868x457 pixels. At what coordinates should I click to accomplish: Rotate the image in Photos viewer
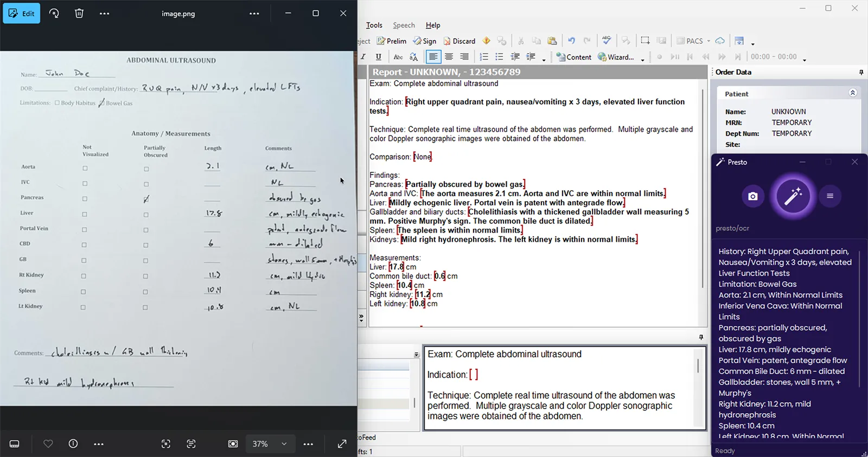(x=54, y=13)
